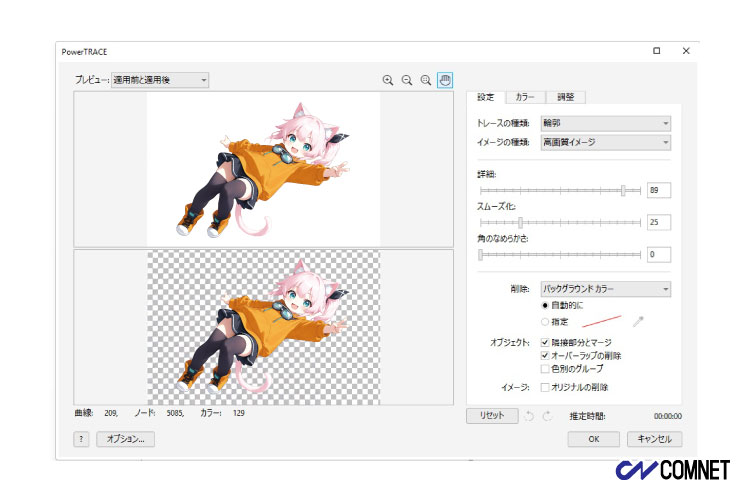Open the イメージの種類 dropdown
750x500 pixels.
(x=606, y=142)
